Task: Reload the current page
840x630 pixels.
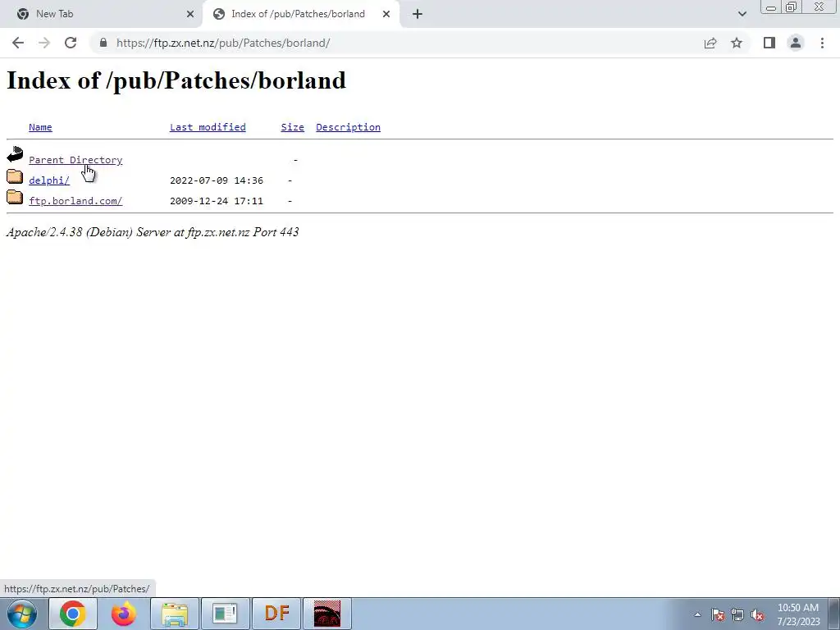Action: pos(71,43)
